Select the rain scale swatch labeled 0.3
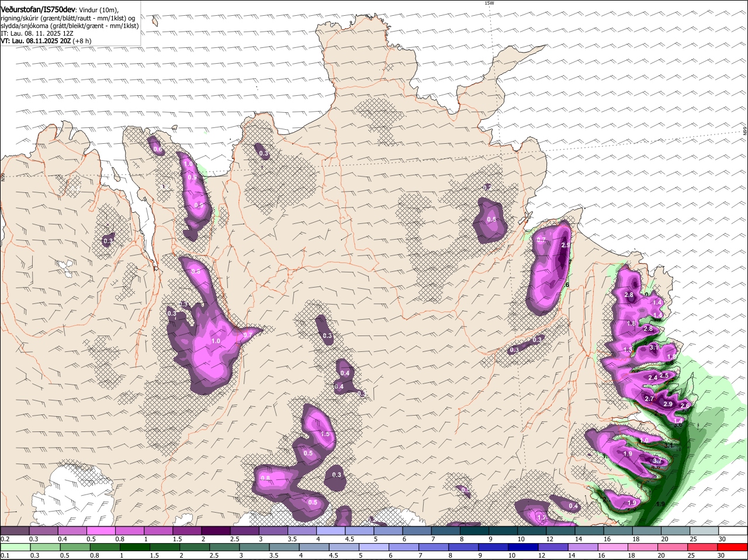 pos(46,547)
